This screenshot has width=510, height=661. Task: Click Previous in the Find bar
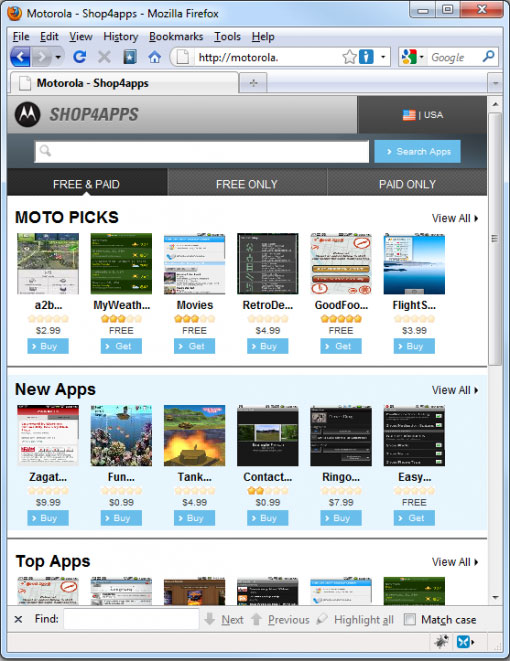tap(280, 619)
